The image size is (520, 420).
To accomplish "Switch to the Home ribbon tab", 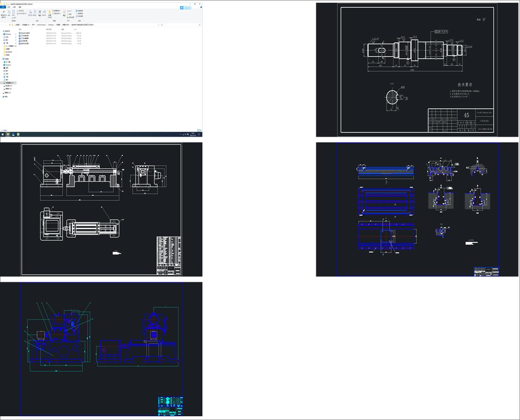I will [8, 7].
